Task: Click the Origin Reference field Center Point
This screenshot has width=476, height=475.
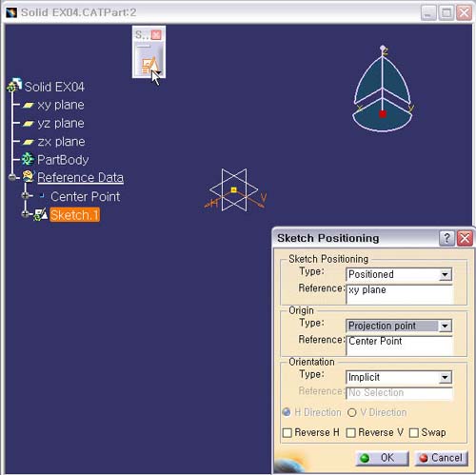Action: click(x=400, y=346)
